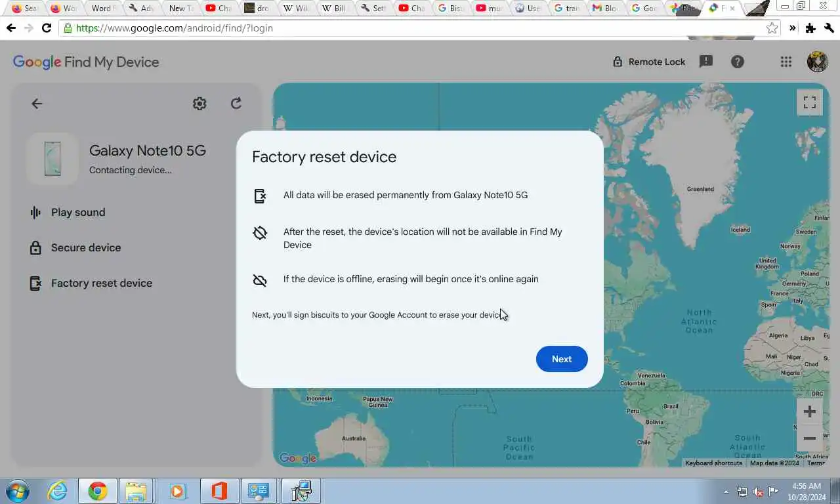Click the 'Contacting device...' status text
This screenshot has width=840, height=504.
point(131,170)
